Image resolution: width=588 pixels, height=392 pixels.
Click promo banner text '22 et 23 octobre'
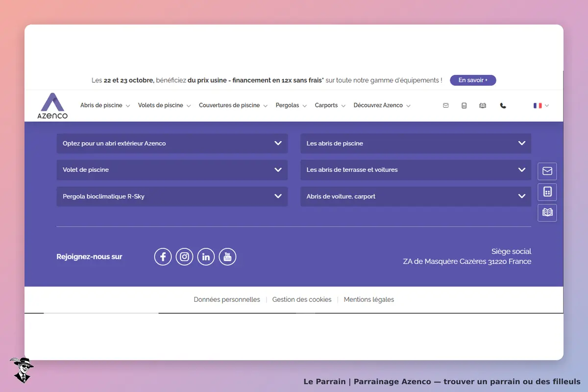pos(129,80)
